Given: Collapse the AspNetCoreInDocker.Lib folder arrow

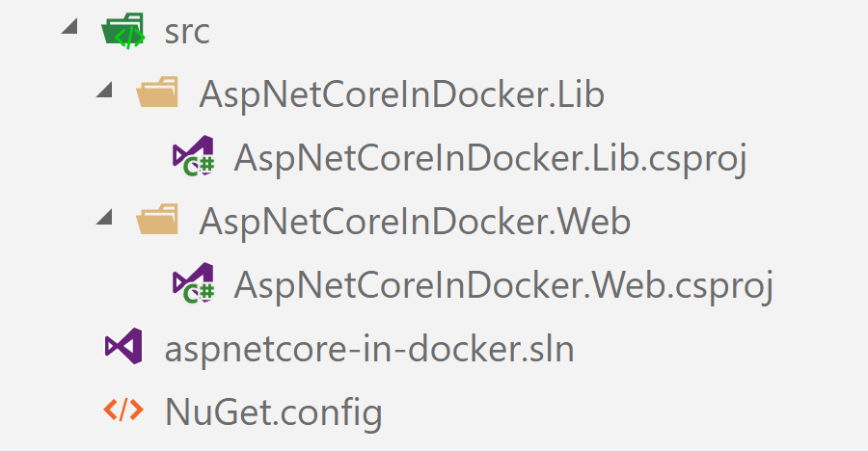Looking at the screenshot, I should pos(104,89).
